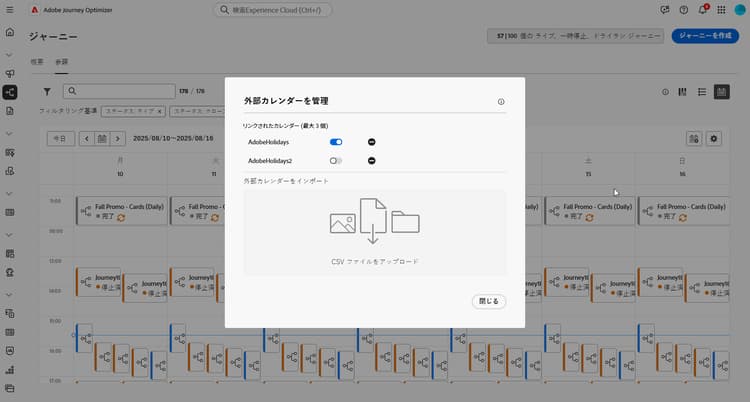Open the help question mark icon
The height and width of the screenshot is (402, 750).
[684, 10]
